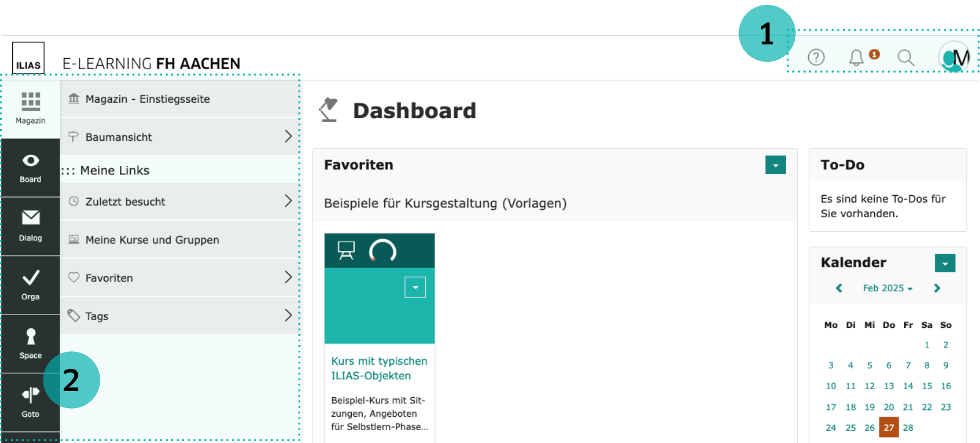Open the user avatar menu

(954, 58)
